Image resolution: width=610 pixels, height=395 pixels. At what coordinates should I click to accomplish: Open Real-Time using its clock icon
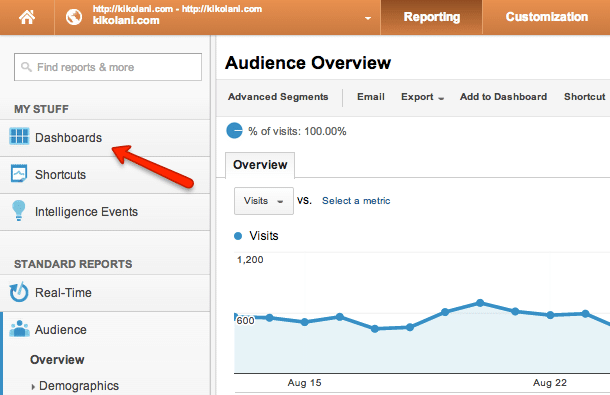click(x=19, y=292)
